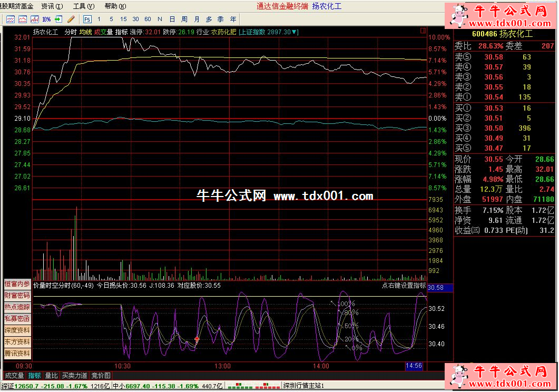559x392 pixels.
Task: Click the 深圳行情主站1 status entry
Action: tap(304, 386)
